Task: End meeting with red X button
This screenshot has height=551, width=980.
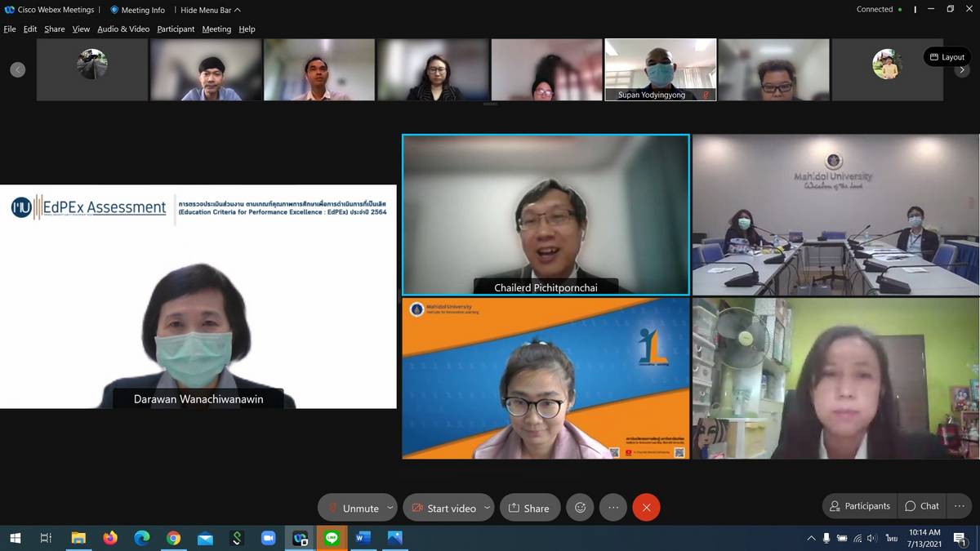Action: point(646,508)
